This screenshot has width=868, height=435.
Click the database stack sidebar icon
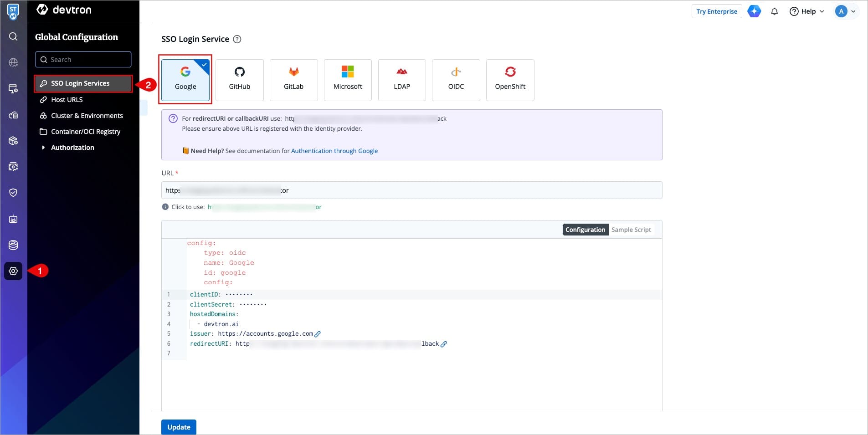click(x=13, y=245)
